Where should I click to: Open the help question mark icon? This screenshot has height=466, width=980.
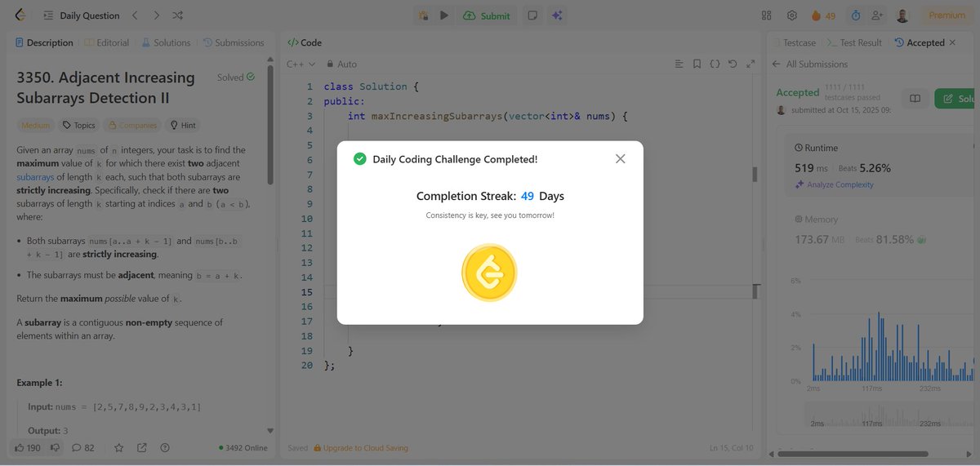point(165,447)
